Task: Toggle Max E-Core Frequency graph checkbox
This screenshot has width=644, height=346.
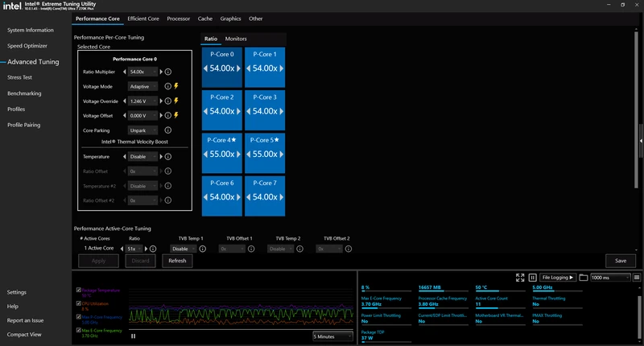Action: click(78, 330)
